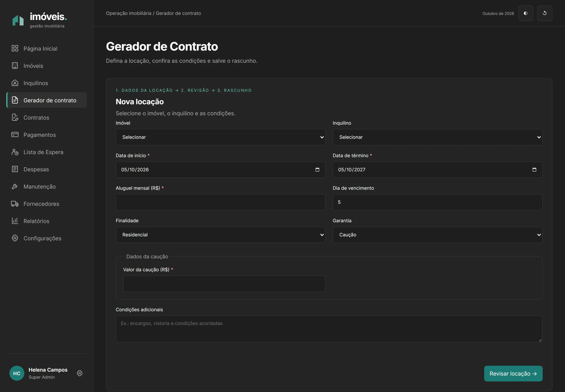
Task: Open calendar picker for Data de início
Action: pyautogui.click(x=317, y=170)
